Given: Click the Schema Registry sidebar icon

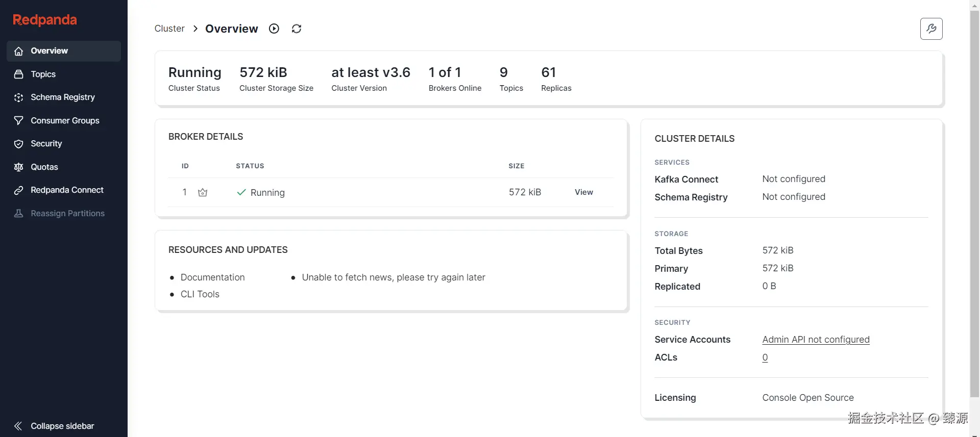Looking at the screenshot, I should click(19, 97).
